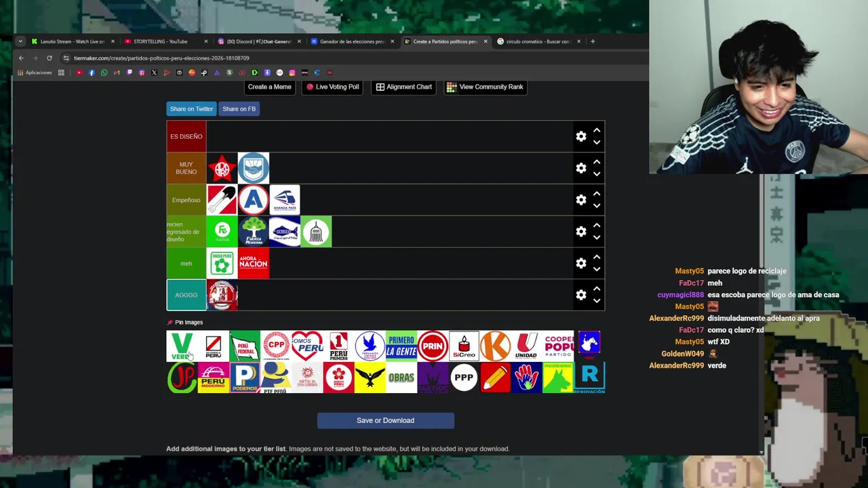Switch to circulo cromatico search tab

[538, 41]
